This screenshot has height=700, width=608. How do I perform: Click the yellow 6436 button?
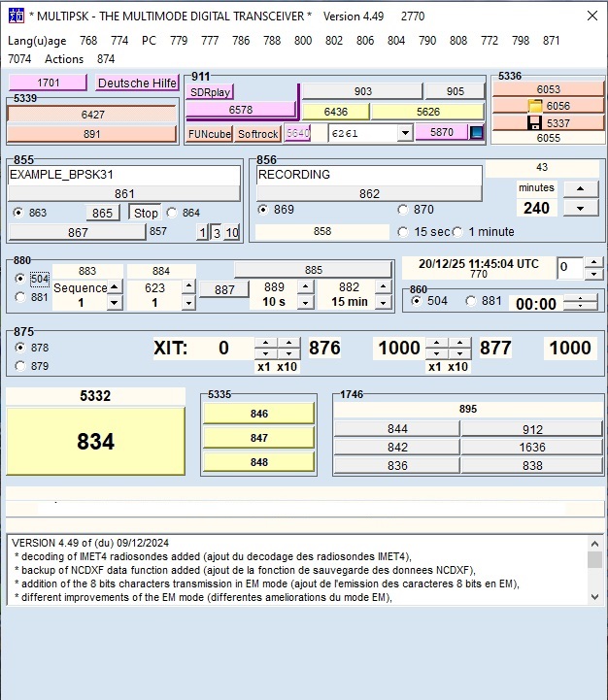pyautogui.click(x=336, y=112)
